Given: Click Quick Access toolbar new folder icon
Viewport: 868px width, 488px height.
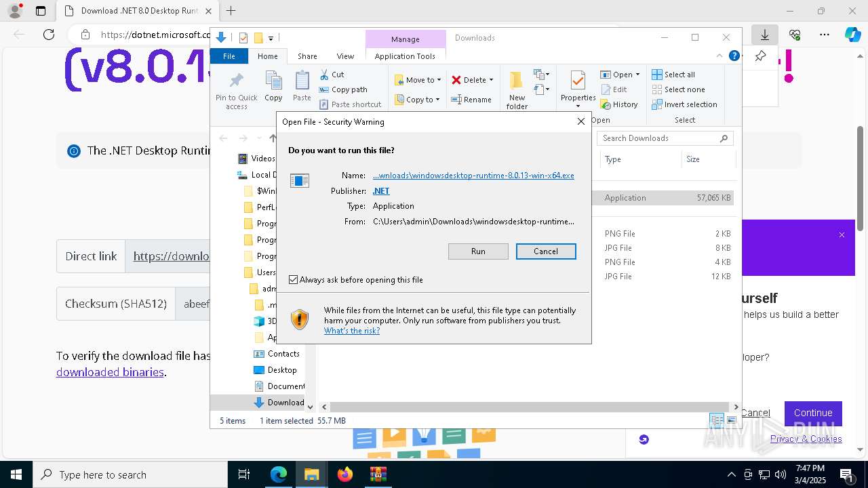Looking at the screenshot, I should (x=258, y=38).
